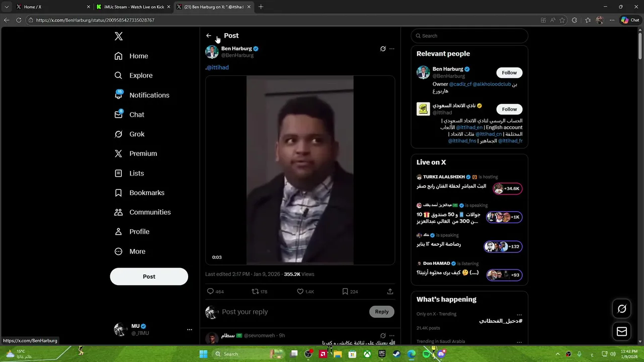
Task: Add this page to favorites star
Action: point(562,20)
